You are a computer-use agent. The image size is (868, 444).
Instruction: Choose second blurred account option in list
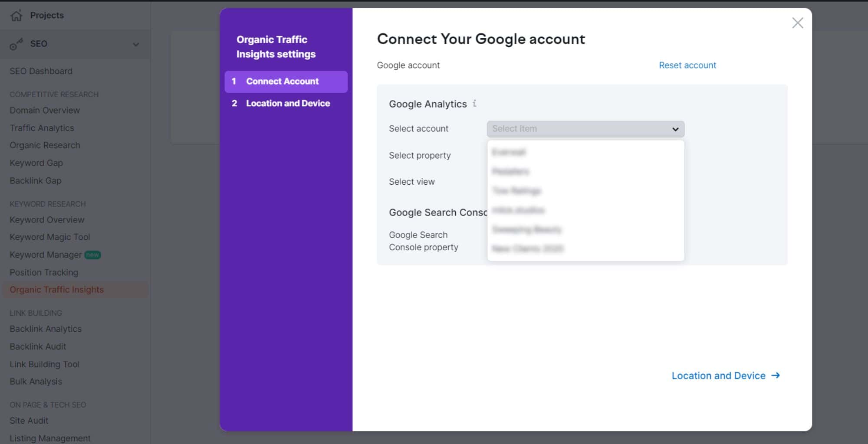click(x=585, y=171)
